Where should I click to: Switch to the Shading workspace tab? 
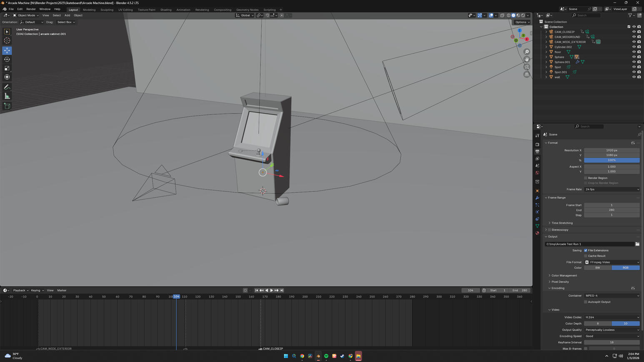point(166,10)
